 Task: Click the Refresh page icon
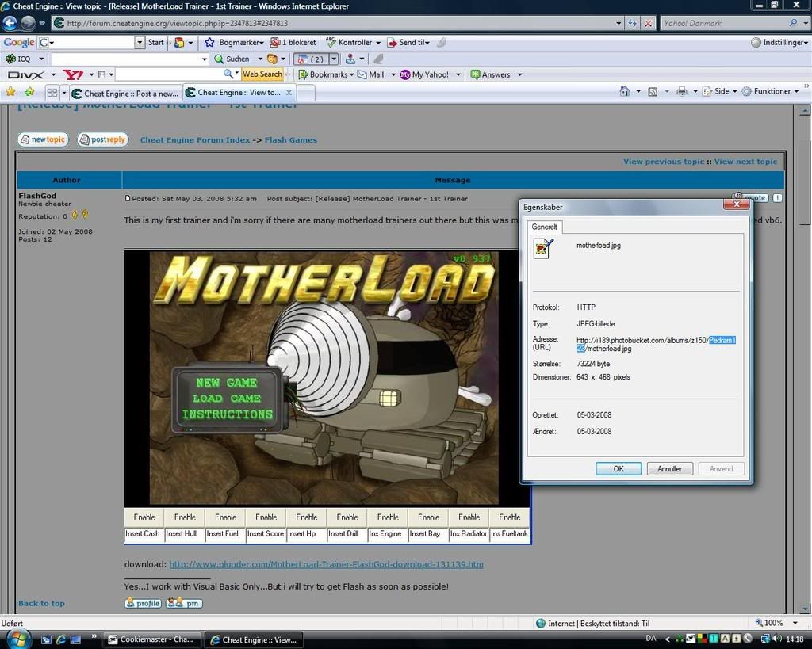click(x=632, y=23)
